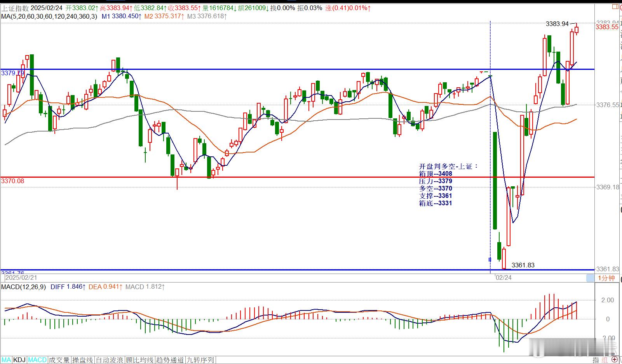622x364 pixels.
Task: Click the light blue timeline scroll thumb
Action: tap(590, 278)
